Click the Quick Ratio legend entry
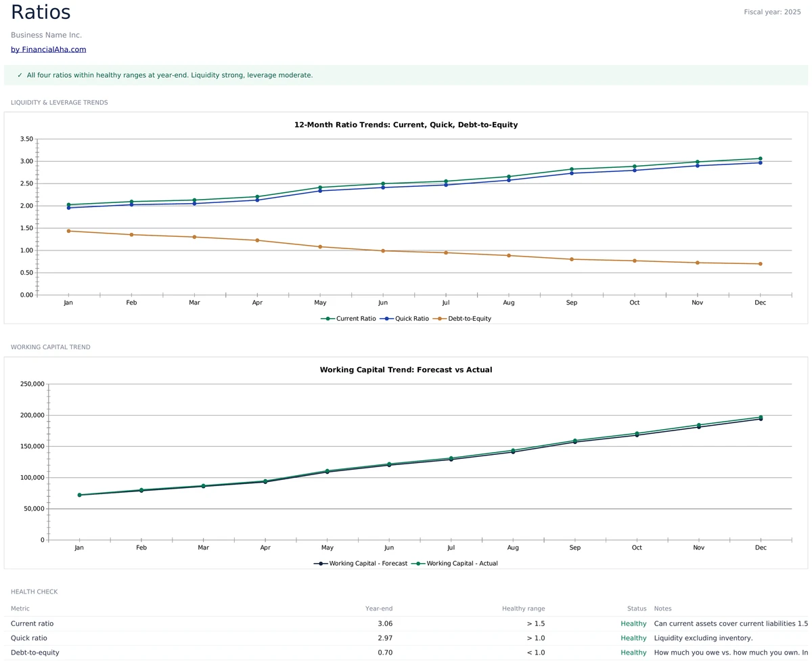 [404, 318]
